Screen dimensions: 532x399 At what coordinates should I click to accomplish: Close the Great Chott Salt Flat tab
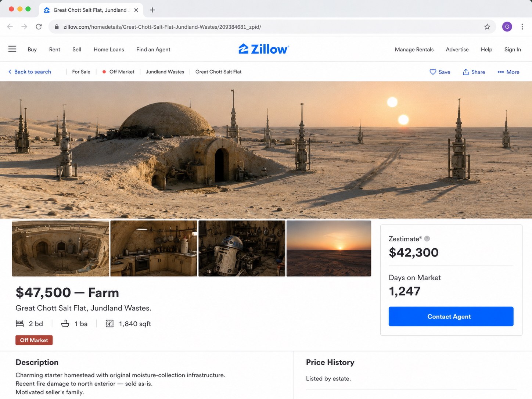pyautogui.click(x=136, y=10)
